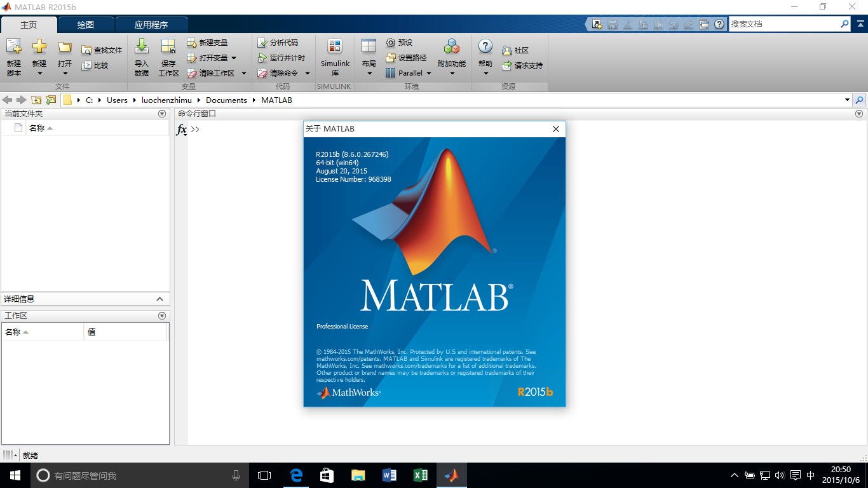This screenshot has width=868, height=488.
Task: Close the 关于 MATLAB dialog
Action: click(x=556, y=129)
